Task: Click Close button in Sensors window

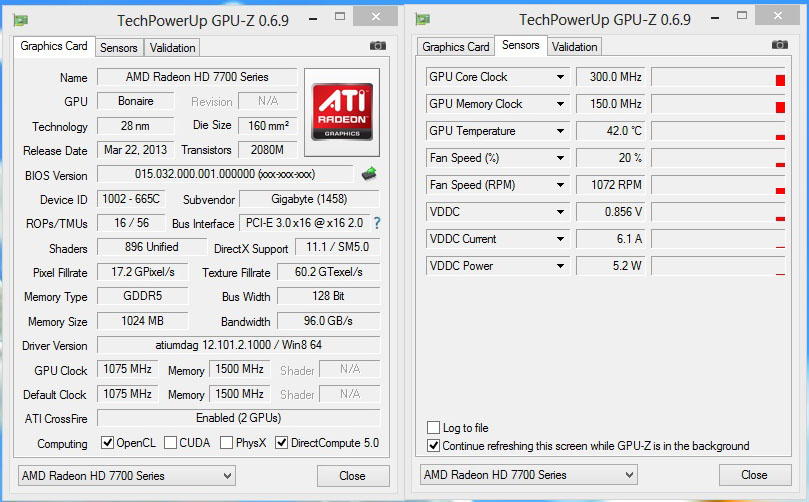Action: [755, 475]
